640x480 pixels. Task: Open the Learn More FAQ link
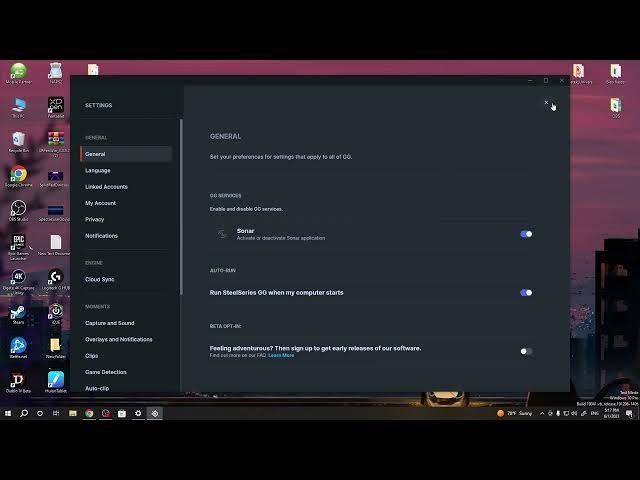pos(281,356)
